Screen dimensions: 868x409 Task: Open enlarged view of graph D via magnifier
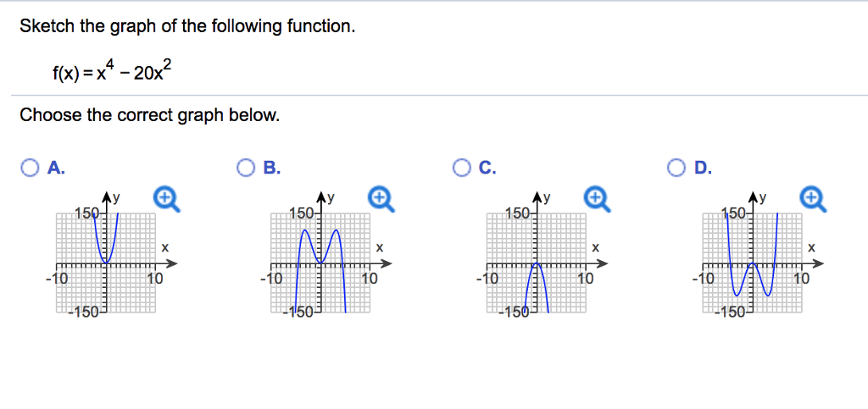click(x=814, y=200)
